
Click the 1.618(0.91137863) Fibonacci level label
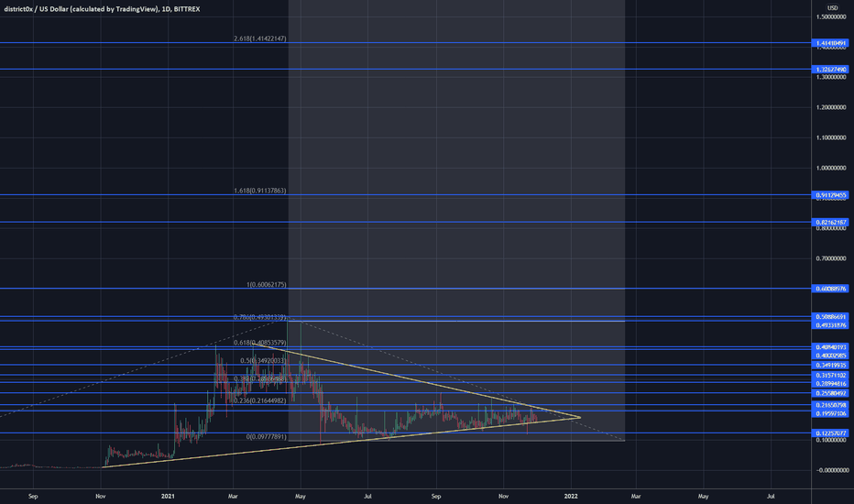[x=260, y=191]
